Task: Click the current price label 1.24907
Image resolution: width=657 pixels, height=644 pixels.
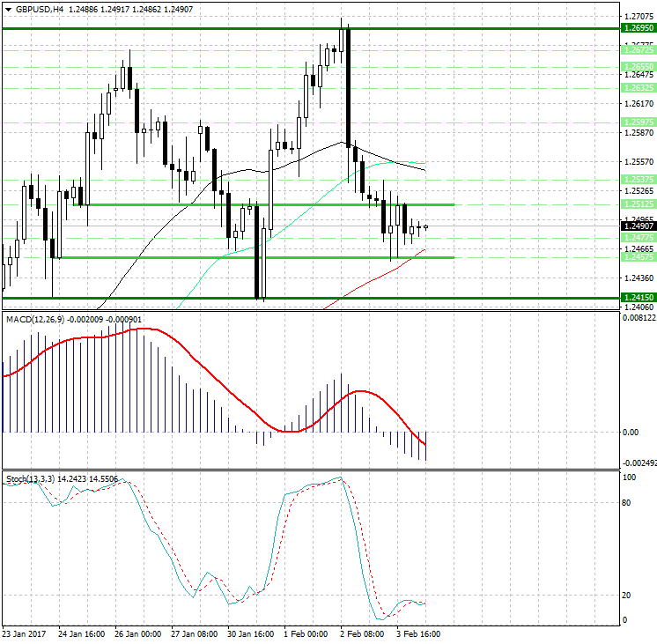Action: pos(638,226)
